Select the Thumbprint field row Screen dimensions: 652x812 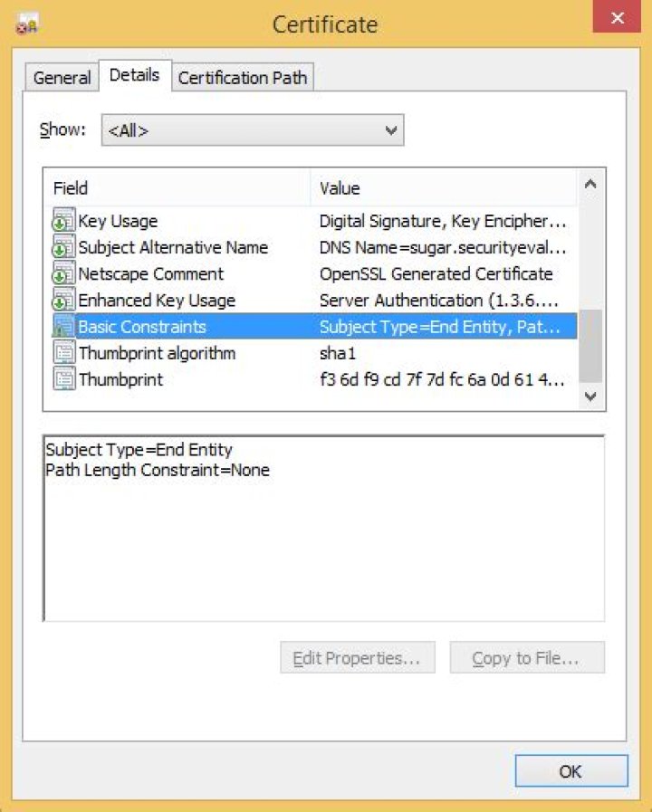[314, 379]
